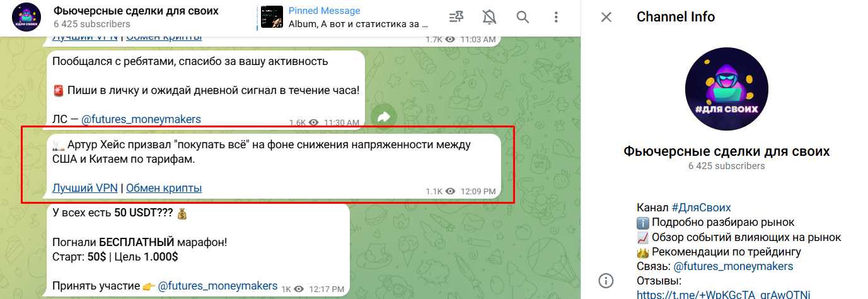The height and width of the screenshot is (299, 868).
Task: Click channel title Фьючерсные сделки для своих in header
Action: tap(136, 11)
